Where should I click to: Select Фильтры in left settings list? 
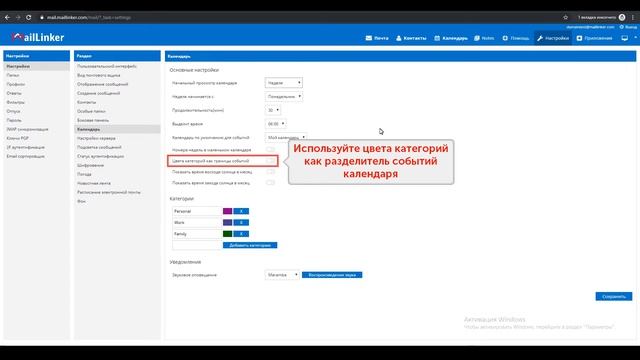click(x=36, y=102)
